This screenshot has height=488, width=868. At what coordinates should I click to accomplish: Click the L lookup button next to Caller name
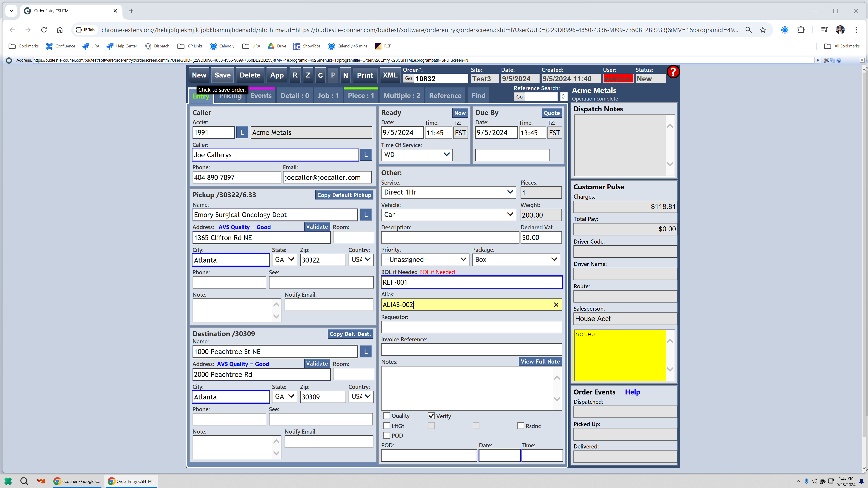[366, 155]
